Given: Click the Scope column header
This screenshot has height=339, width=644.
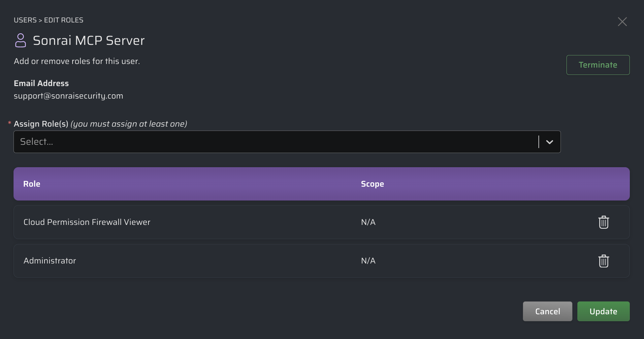Looking at the screenshot, I should pos(372,184).
